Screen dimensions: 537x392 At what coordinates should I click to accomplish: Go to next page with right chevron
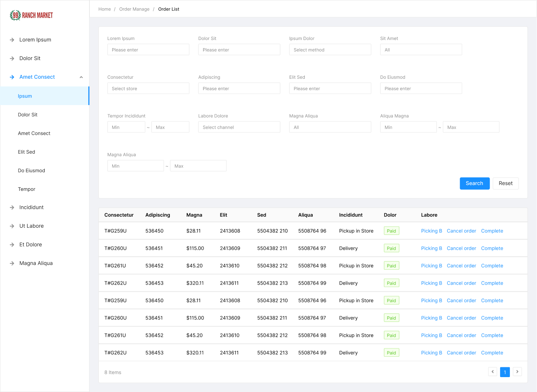coord(517,372)
